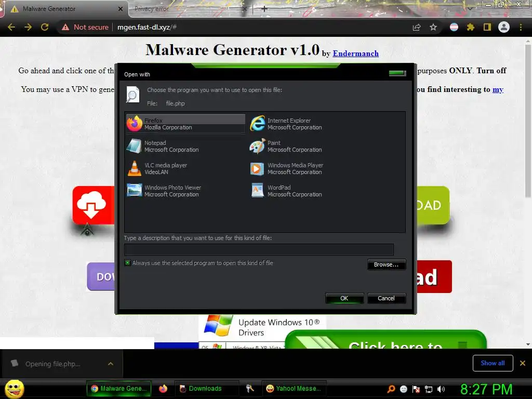This screenshot has width=532, height=399.
Task: Choose WordPad in the Open with dialog
Action: (286, 191)
